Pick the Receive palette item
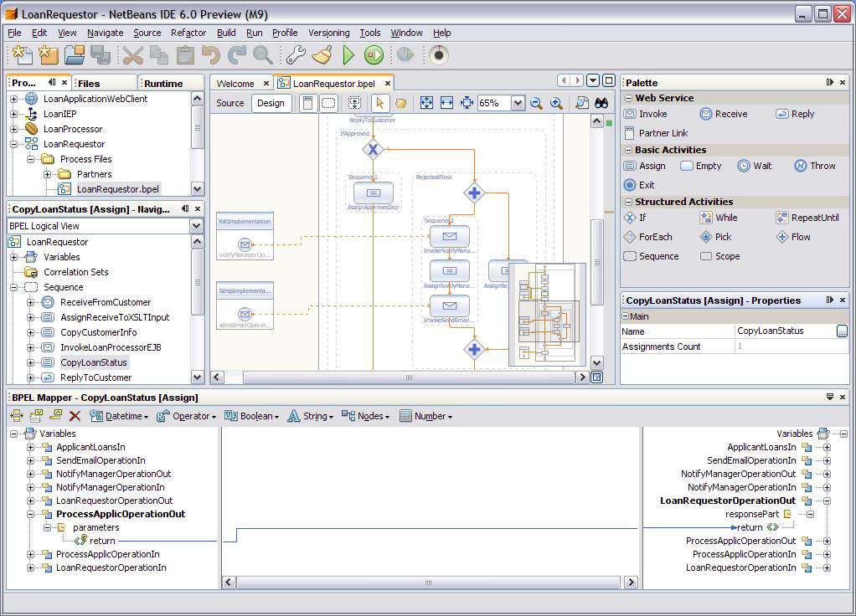 point(724,114)
